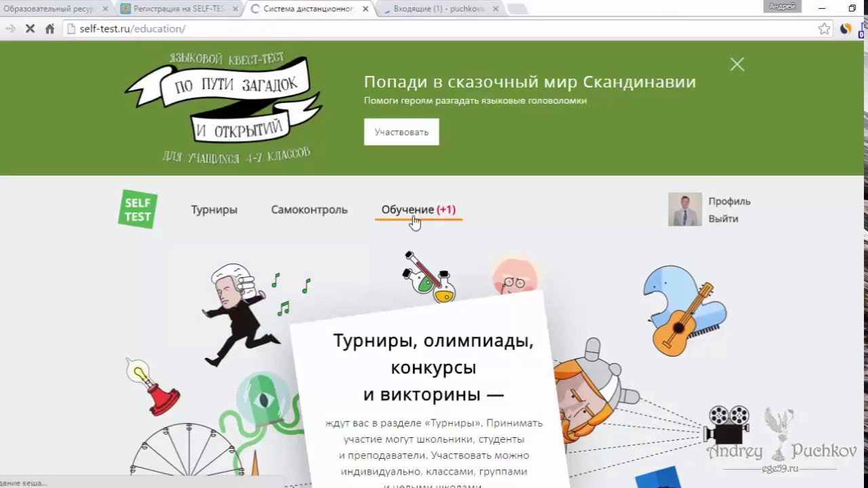The width and height of the screenshot is (868, 488).
Task: Click the Помоги героям разгадать subtitle text
Action: [475, 100]
